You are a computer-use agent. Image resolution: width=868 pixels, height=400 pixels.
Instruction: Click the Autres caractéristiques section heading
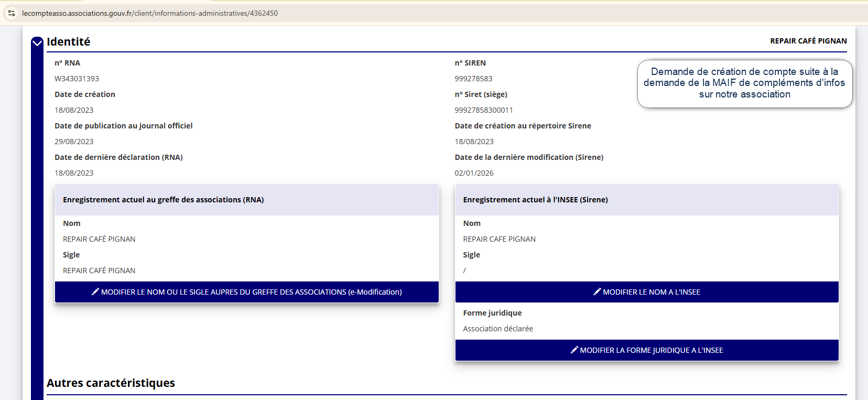[x=111, y=383]
